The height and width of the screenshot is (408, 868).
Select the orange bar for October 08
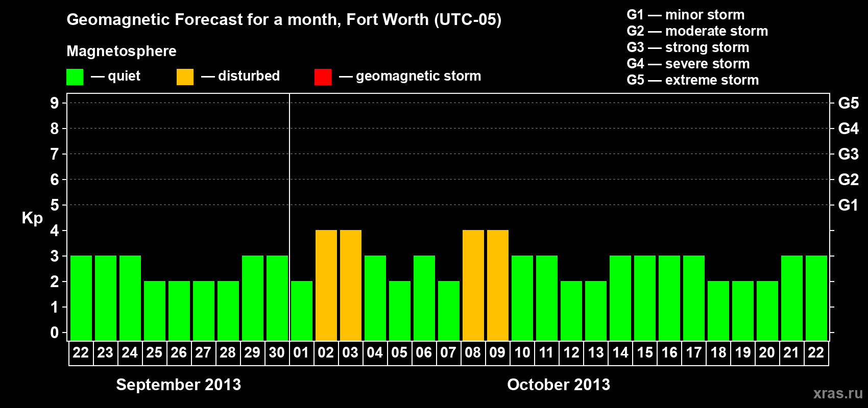[x=473, y=286]
